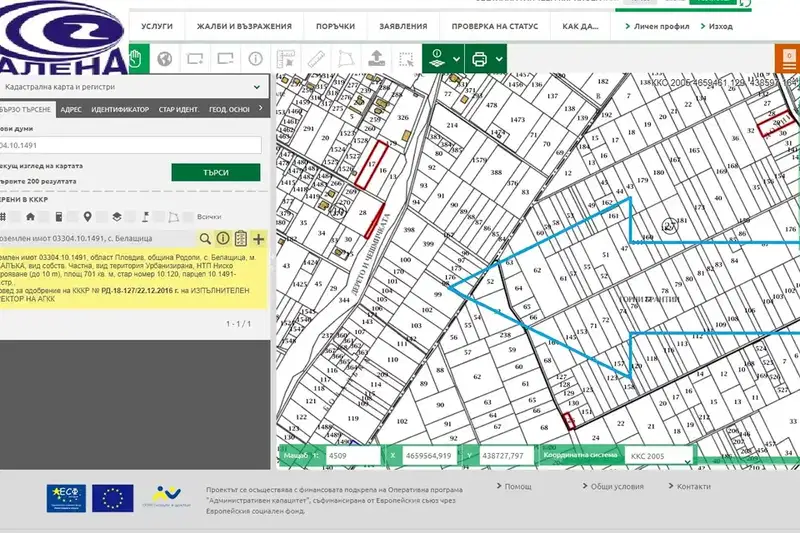Click the scale measurement tool icon
Screen dimensions: 800x533
click(286, 59)
